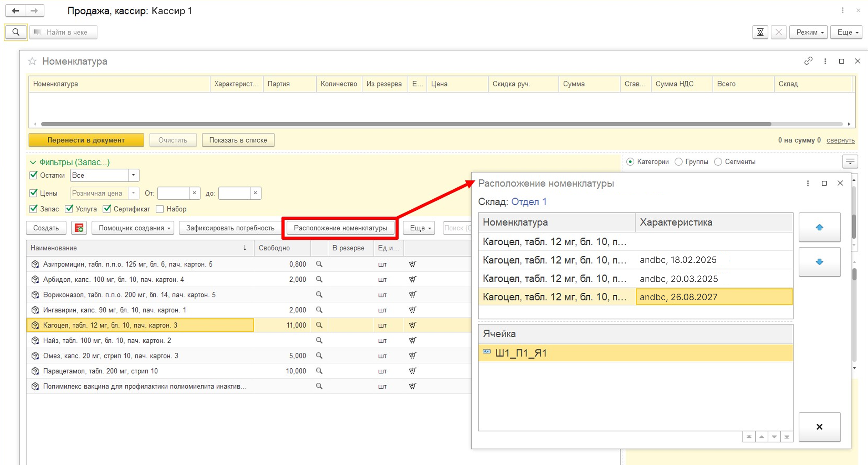The image size is (868, 465).
Task: Select the Группы radio button
Action: pos(678,162)
